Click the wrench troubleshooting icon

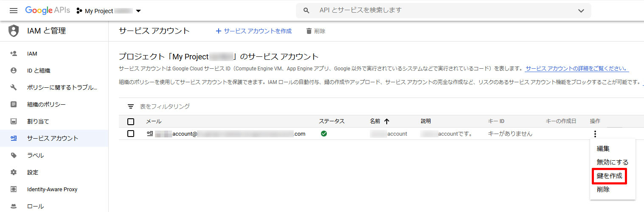point(14,88)
